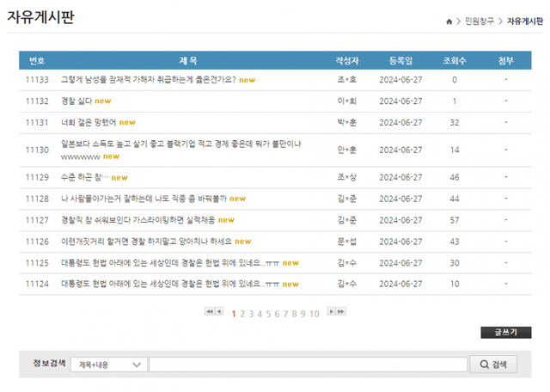550x392 pixels.
Task: Go to page 2 in pagination
Action: pos(243,313)
